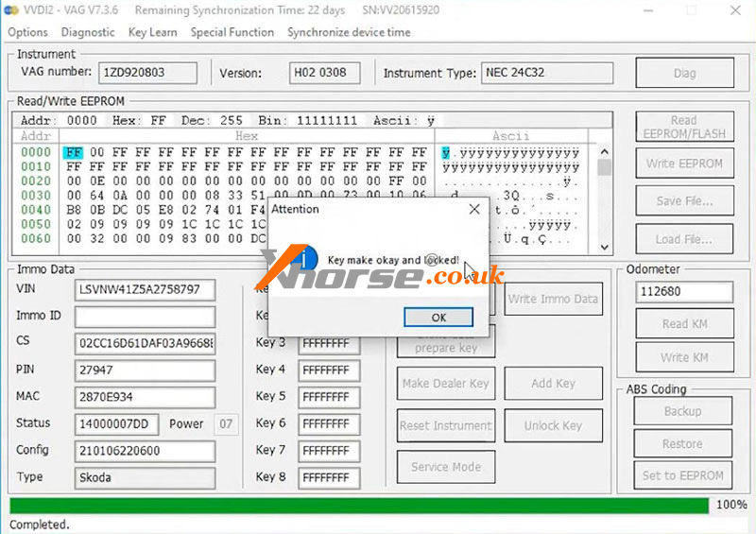Viewport: 756px width, 534px height.
Task: Click Save File button
Action: pos(684,200)
